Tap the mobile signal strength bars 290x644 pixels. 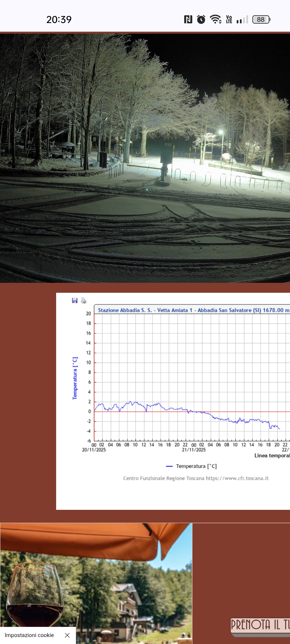242,20
